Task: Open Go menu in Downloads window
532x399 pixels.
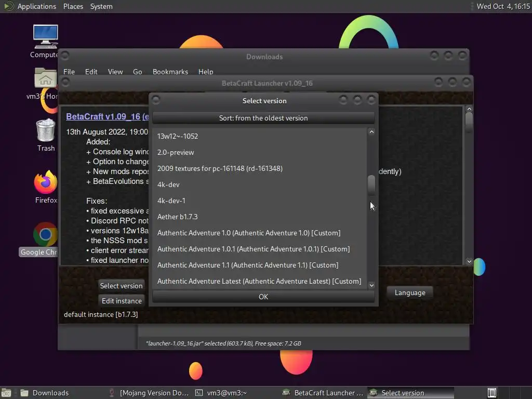Action: [x=137, y=72]
